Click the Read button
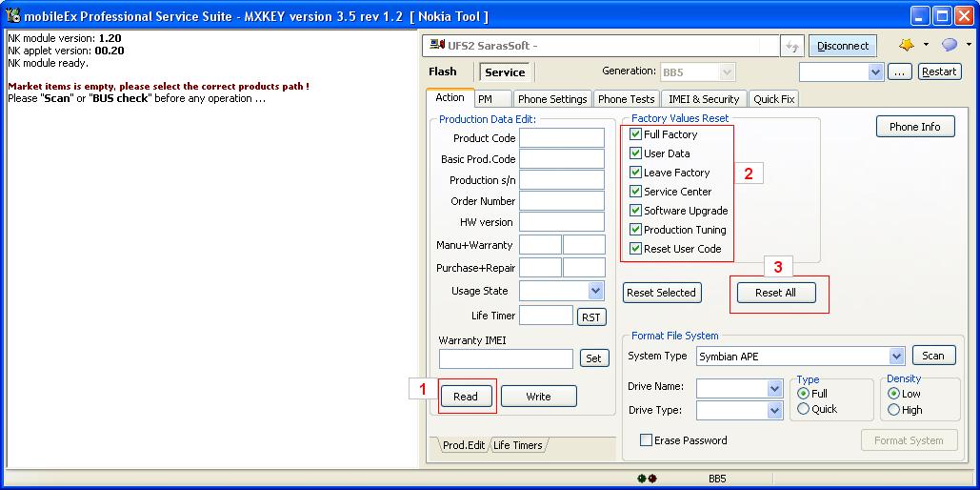This screenshot has height=490, width=980. (x=466, y=397)
